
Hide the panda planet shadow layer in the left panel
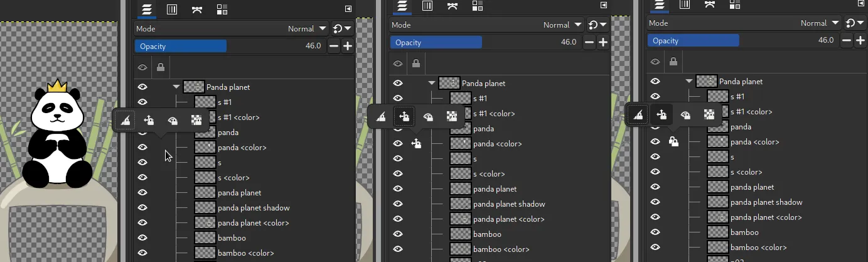click(142, 207)
